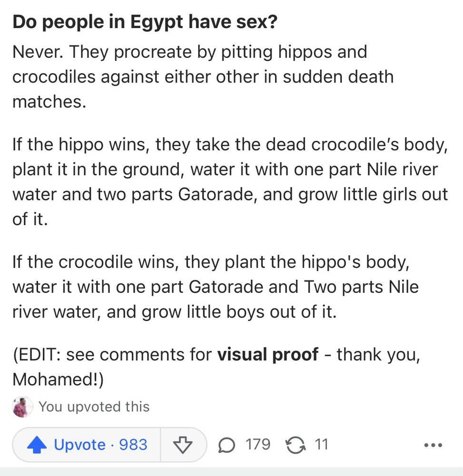Click the "Upvote" label text
Viewport: 463px width, 476px height.
79,445
